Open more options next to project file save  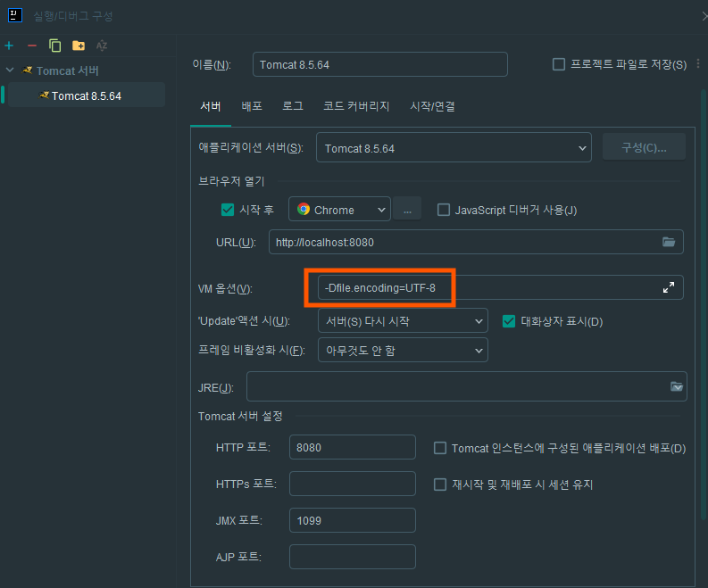coord(698,63)
